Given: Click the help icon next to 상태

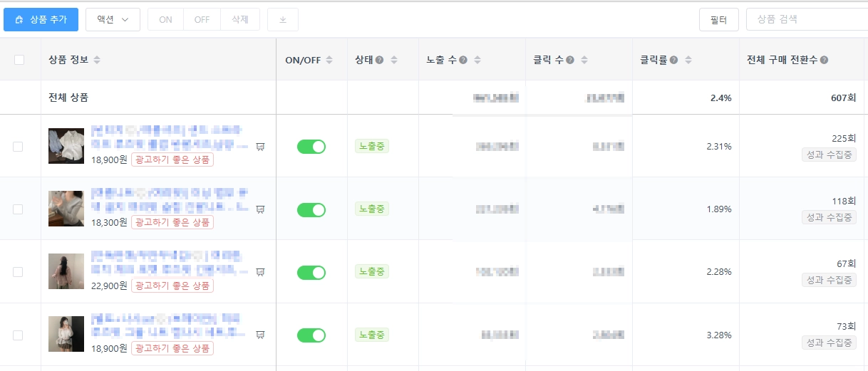Looking at the screenshot, I should point(380,61).
